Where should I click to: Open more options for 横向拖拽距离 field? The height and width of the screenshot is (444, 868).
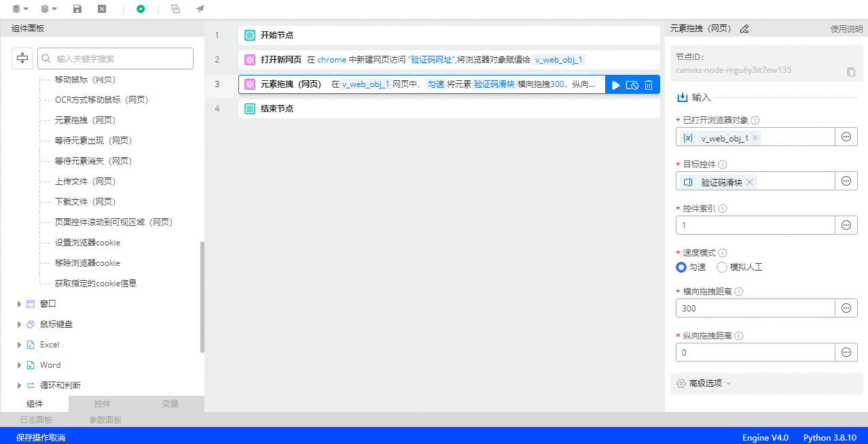(x=846, y=308)
